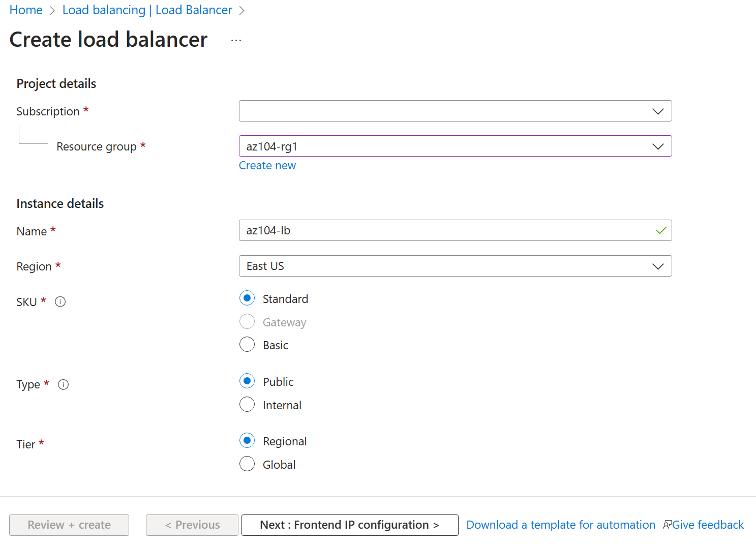Click the Type info icon
756x546 pixels.
[x=63, y=384]
